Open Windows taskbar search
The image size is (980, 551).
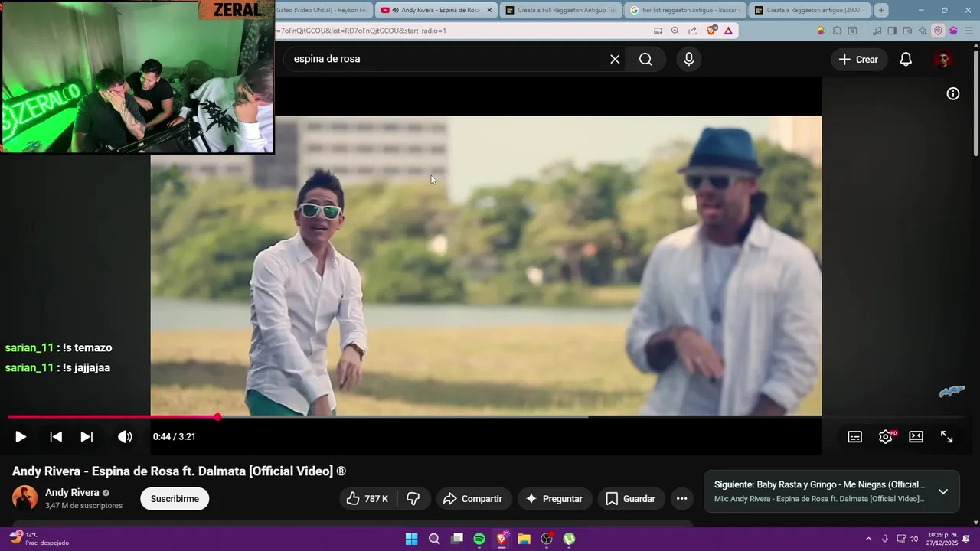coord(434,539)
